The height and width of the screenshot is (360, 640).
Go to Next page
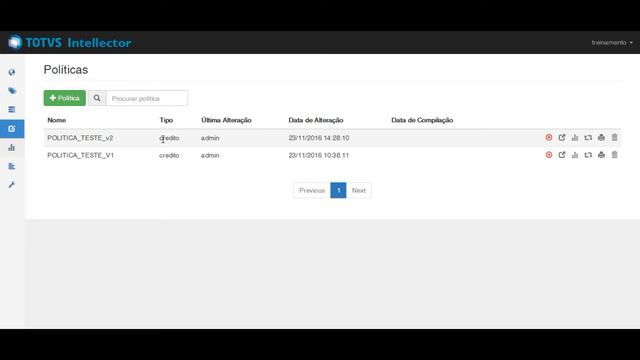pyautogui.click(x=359, y=190)
